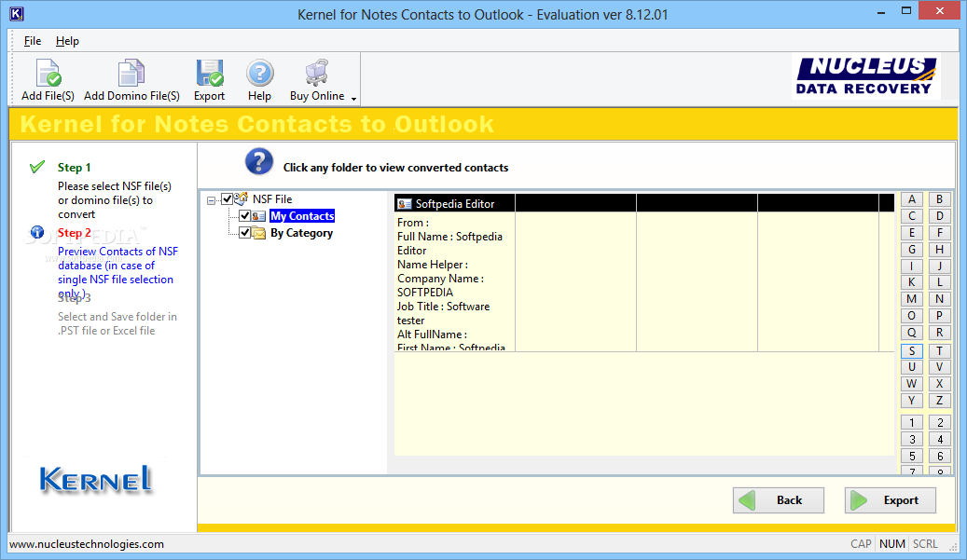Filter contacts by letter Z

(939, 401)
